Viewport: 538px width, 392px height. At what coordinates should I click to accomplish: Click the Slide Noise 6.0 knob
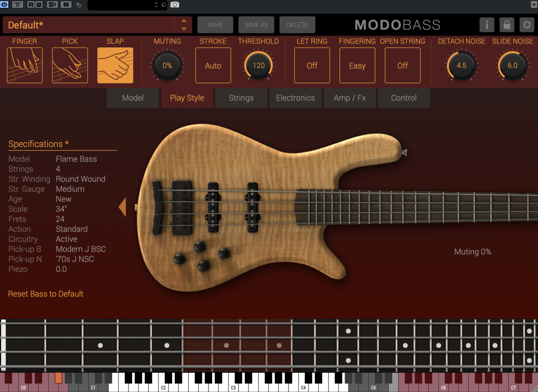pos(512,65)
